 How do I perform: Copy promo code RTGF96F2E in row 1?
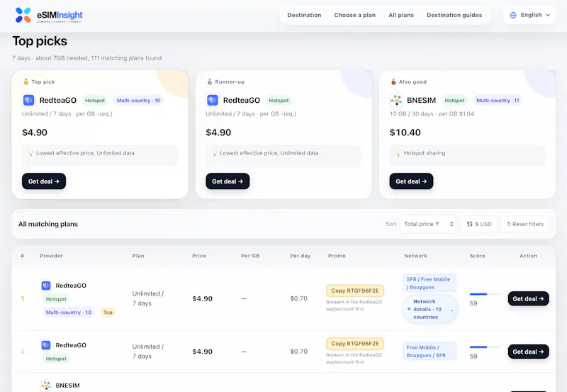click(x=355, y=291)
